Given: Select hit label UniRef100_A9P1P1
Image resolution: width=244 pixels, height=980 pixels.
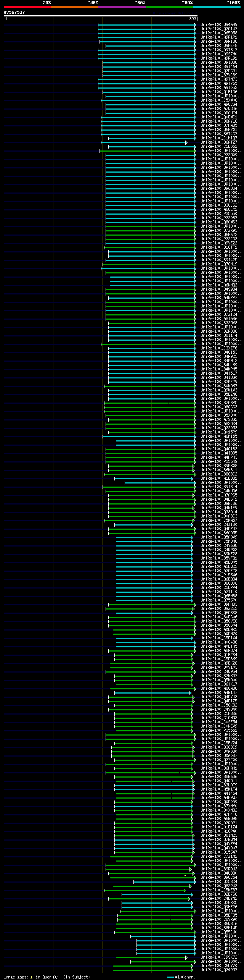Looking at the screenshot, I should (219, 37).
